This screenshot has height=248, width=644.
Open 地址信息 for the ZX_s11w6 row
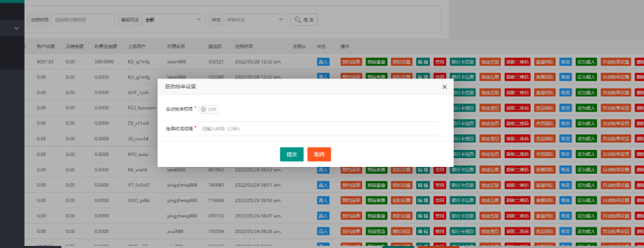click(x=490, y=123)
